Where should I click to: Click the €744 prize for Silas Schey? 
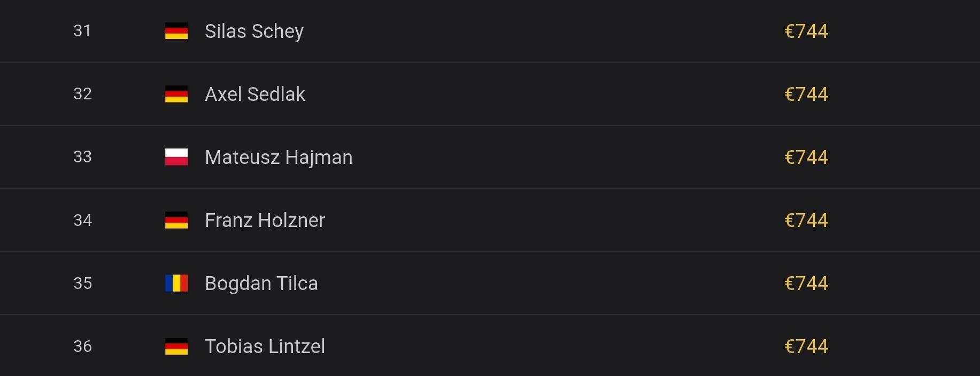coord(806,31)
